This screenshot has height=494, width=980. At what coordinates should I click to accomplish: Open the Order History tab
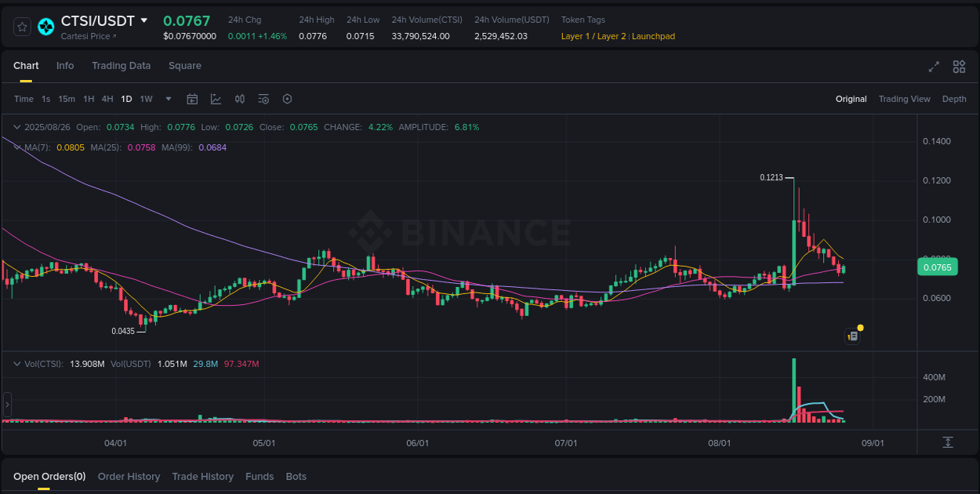[x=129, y=476]
